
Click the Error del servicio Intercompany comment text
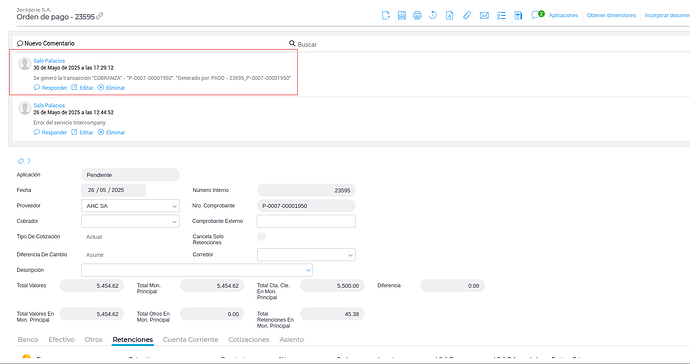(70, 123)
